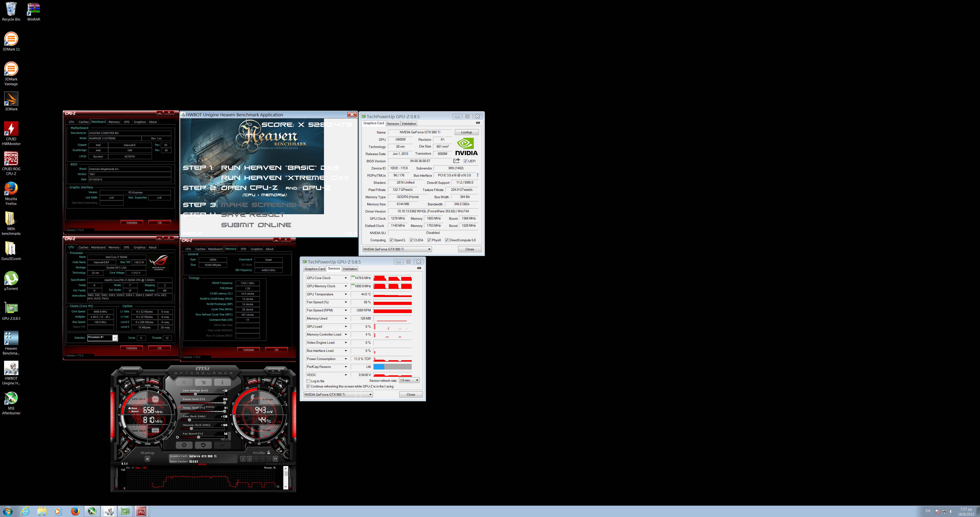Click the camera icon in GPU-Z Graphics Card window
This screenshot has width=980, height=517.
(x=478, y=123)
